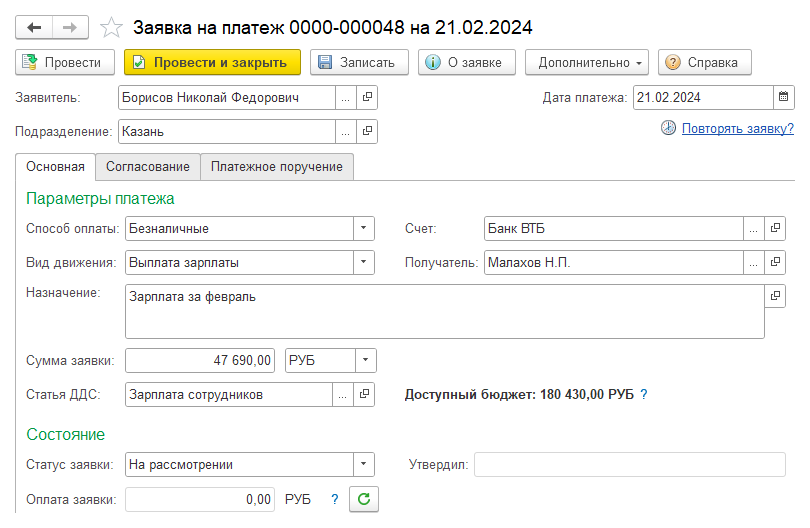Click the question mark next to Оплата заявки
This screenshot has width=810, height=528.
point(335,500)
